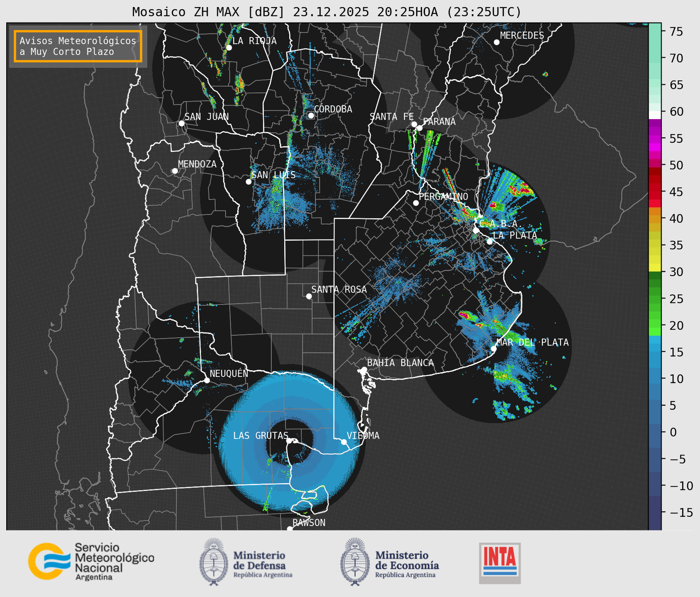Click the LAS GRUTAS city marker dot
The height and width of the screenshot is (597, 700).
289,441
